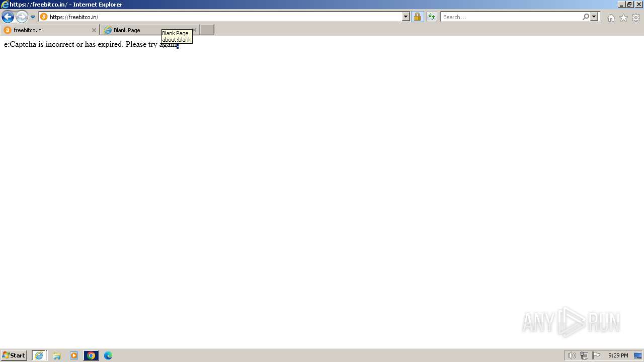Open the Home page icon
The width and height of the screenshot is (644, 362).
(x=611, y=18)
